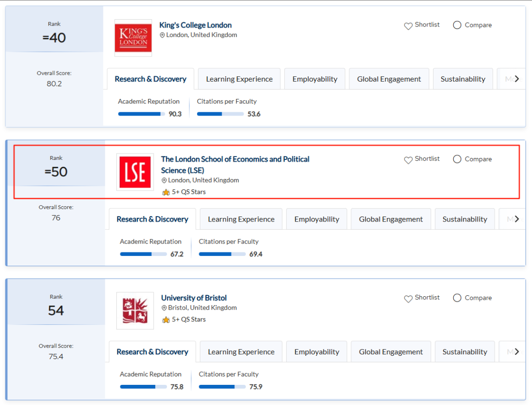Switch to Sustainability tab in LSE card
The width and height of the screenshot is (532, 405).
tap(465, 219)
